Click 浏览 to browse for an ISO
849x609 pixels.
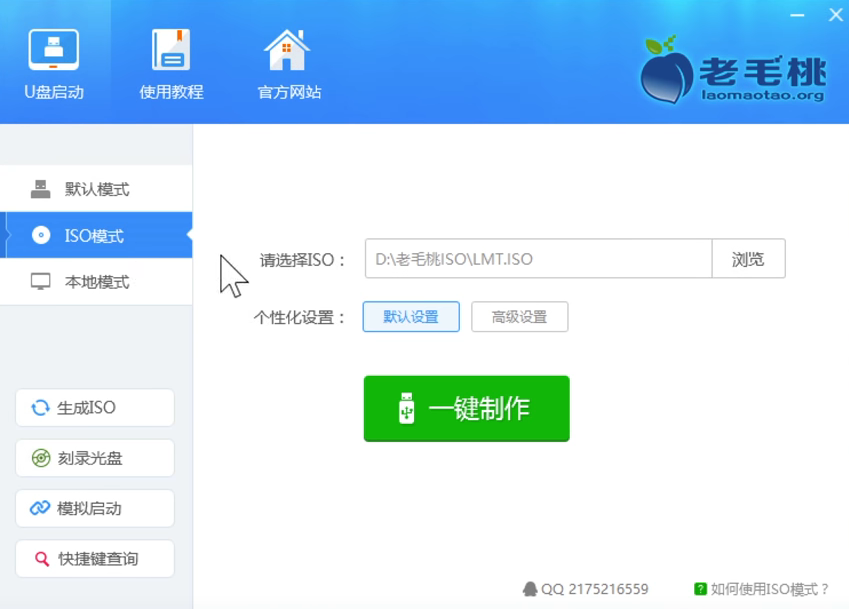click(x=748, y=258)
